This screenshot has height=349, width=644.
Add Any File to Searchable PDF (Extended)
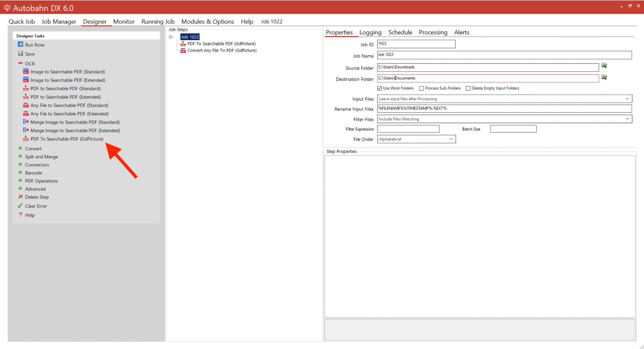click(x=69, y=114)
